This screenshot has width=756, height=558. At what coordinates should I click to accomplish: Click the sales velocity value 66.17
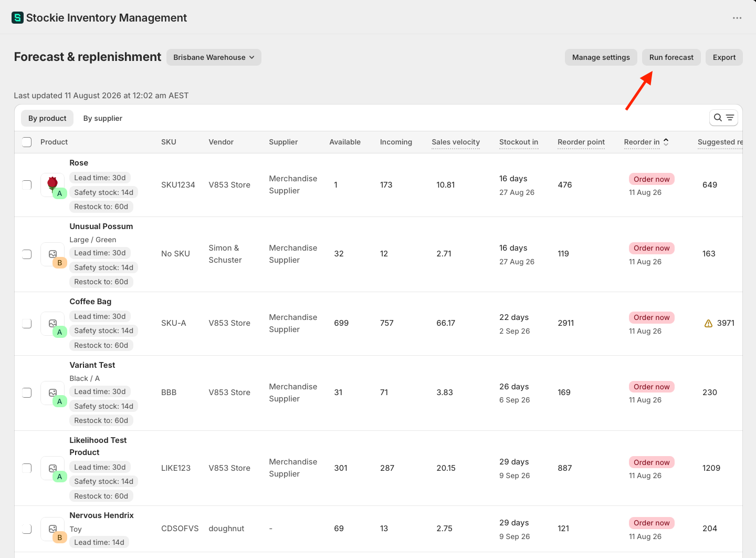point(446,323)
